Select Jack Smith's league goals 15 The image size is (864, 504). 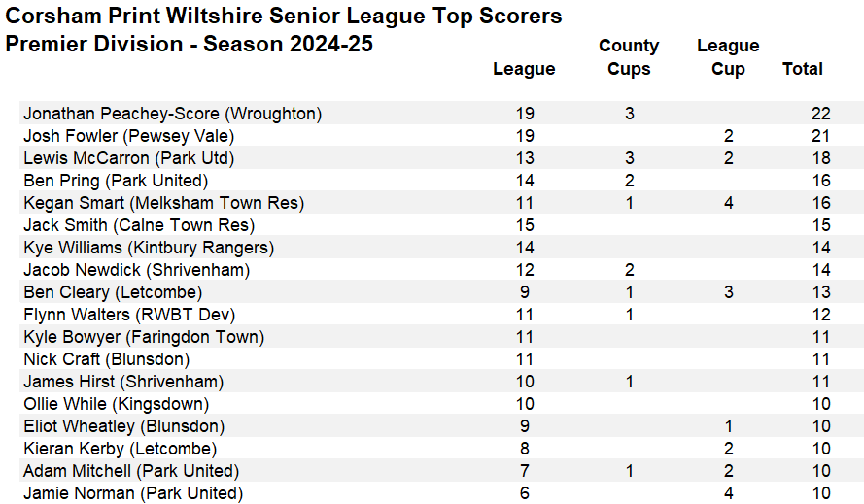pyautogui.click(x=525, y=225)
